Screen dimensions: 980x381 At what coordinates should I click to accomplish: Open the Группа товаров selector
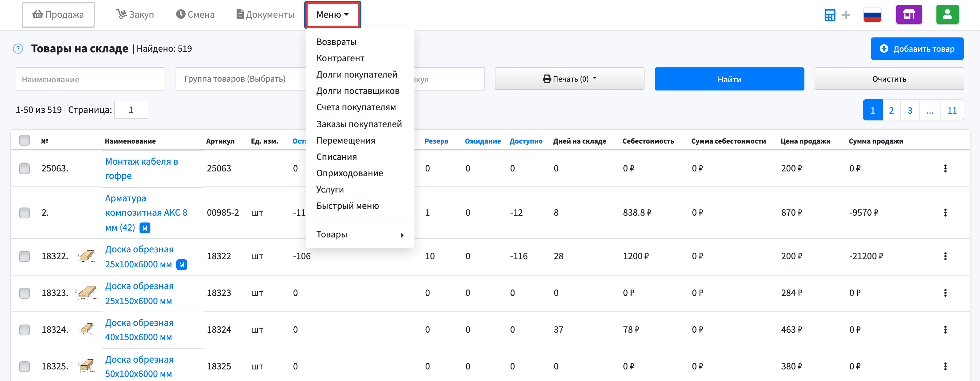[x=241, y=79]
